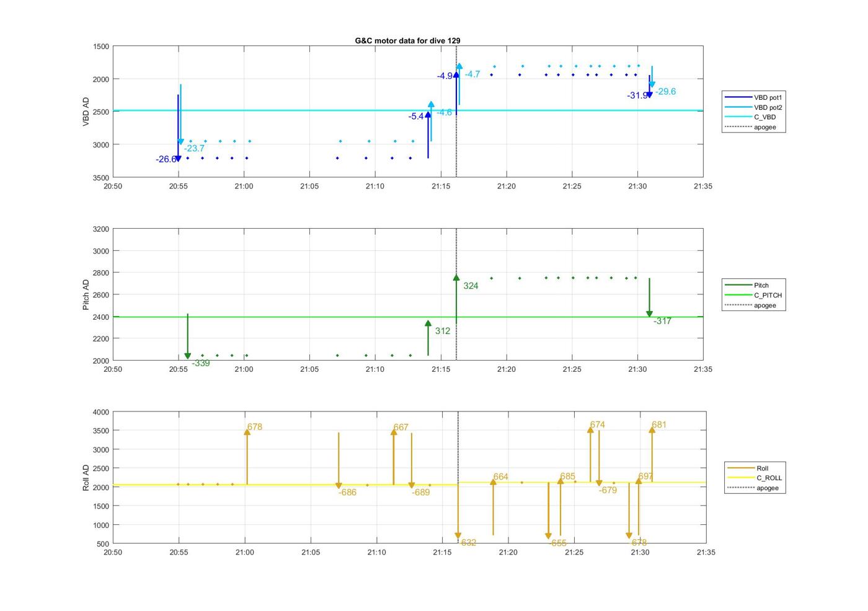Click the "-5.4" VBD data label
Viewport: 868px width, 611px height.
tap(416, 116)
